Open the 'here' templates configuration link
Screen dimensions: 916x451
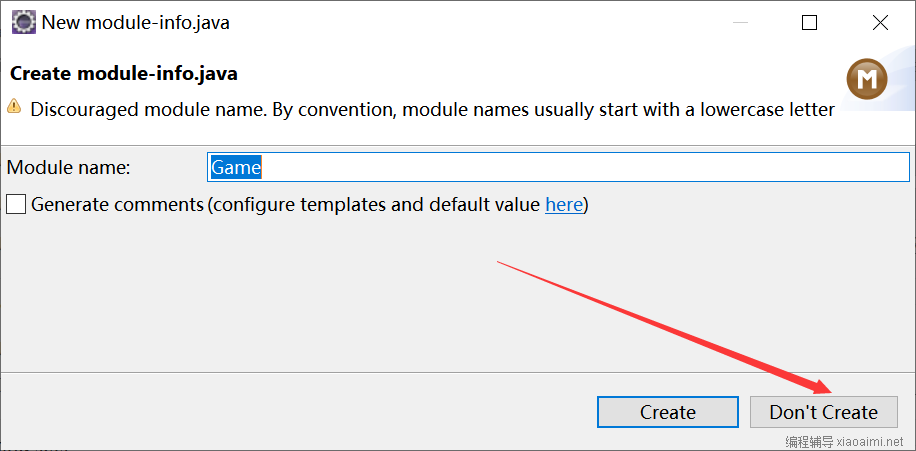coord(564,204)
